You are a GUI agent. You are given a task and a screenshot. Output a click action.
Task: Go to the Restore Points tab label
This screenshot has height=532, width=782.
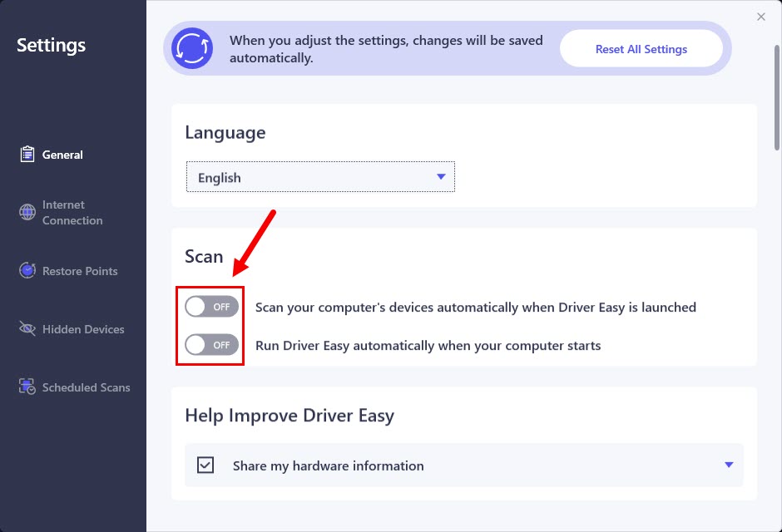(x=80, y=271)
